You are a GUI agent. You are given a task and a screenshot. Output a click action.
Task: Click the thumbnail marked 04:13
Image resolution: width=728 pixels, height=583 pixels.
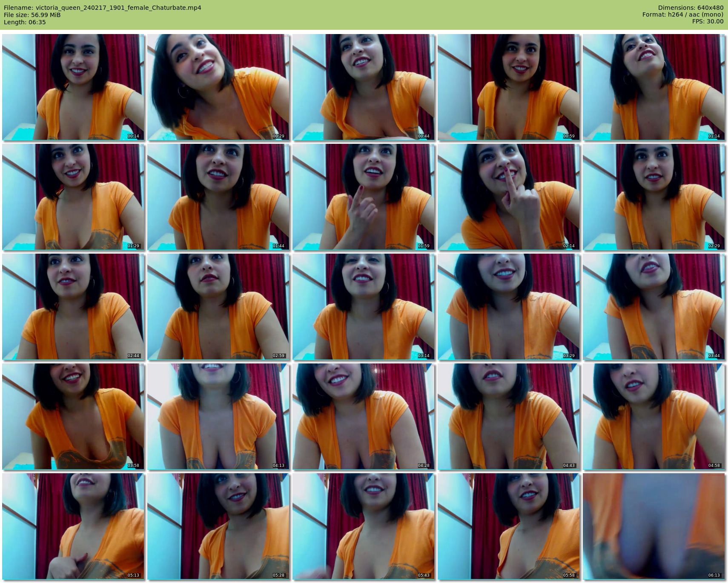(x=218, y=417)
